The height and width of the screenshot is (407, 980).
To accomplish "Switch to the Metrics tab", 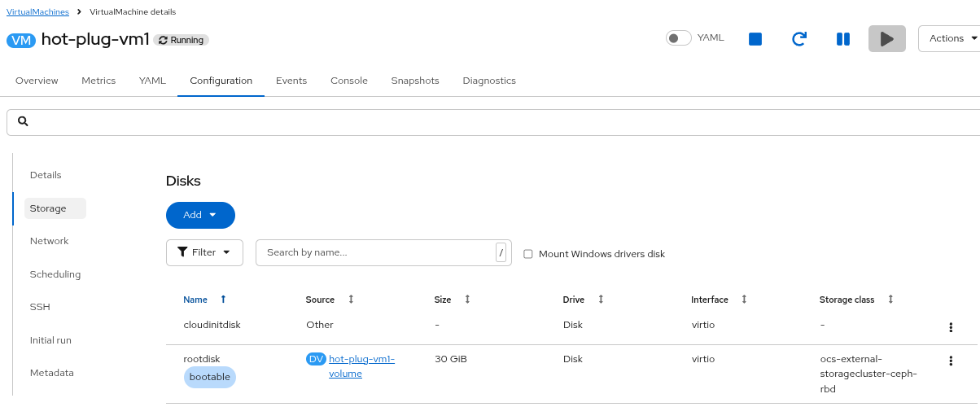I will pyautogui.click(x=98, y=81).
